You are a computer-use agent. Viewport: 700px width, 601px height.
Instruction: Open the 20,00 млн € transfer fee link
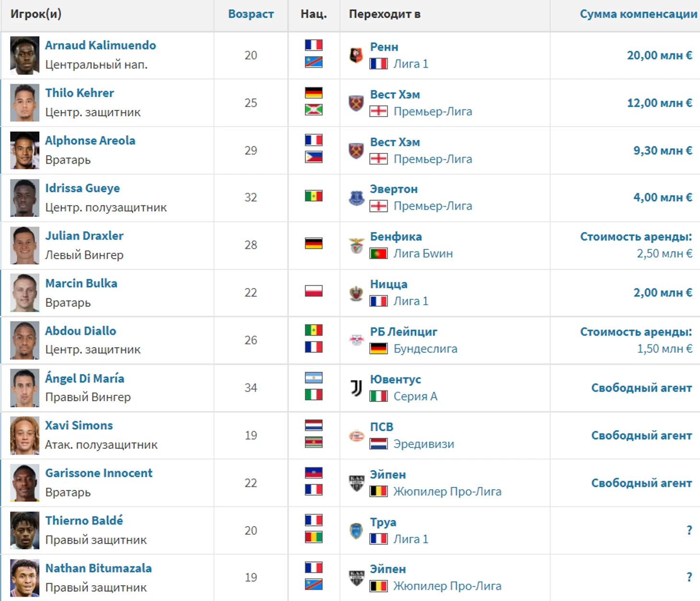[659, 55]
